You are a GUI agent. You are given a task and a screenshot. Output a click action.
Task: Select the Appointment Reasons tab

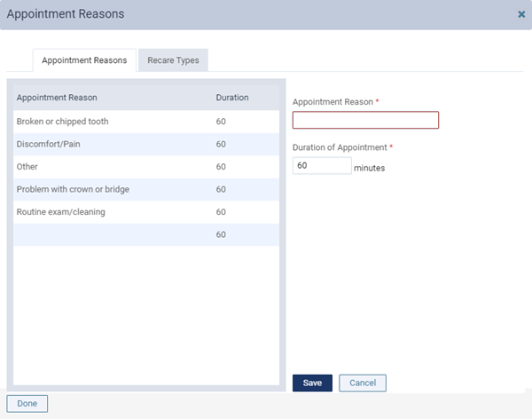84,60
